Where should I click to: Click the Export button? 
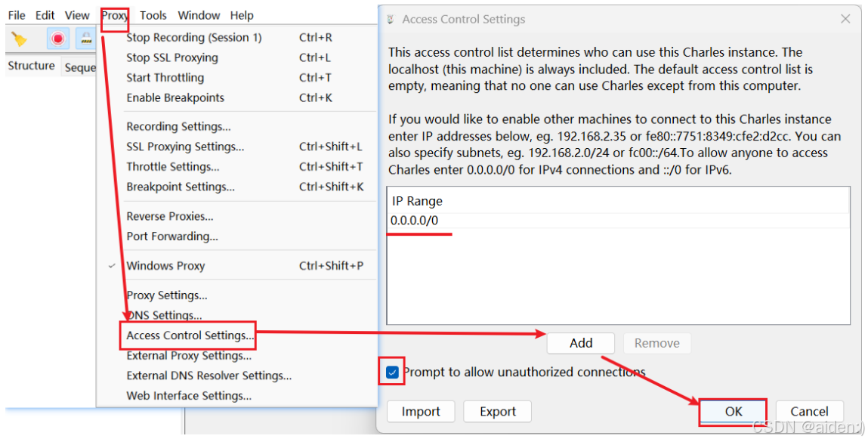click(x=498, y=412)
